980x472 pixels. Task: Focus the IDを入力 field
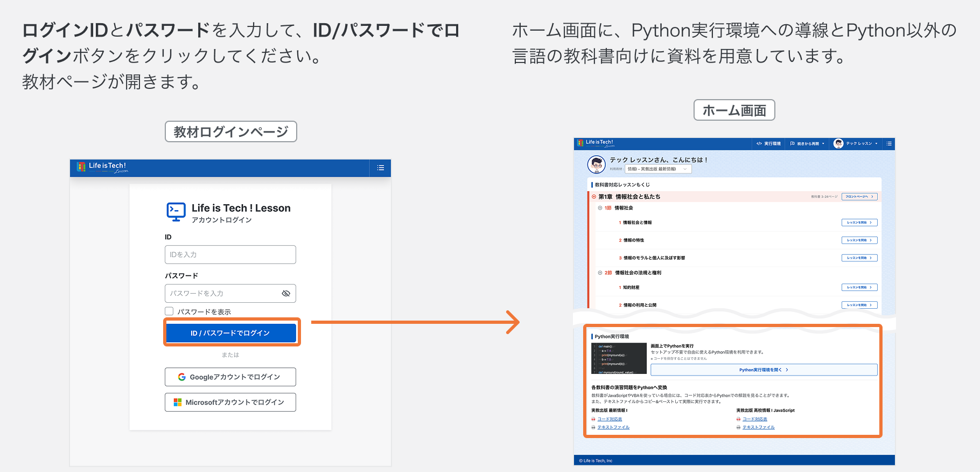point(230,254)
